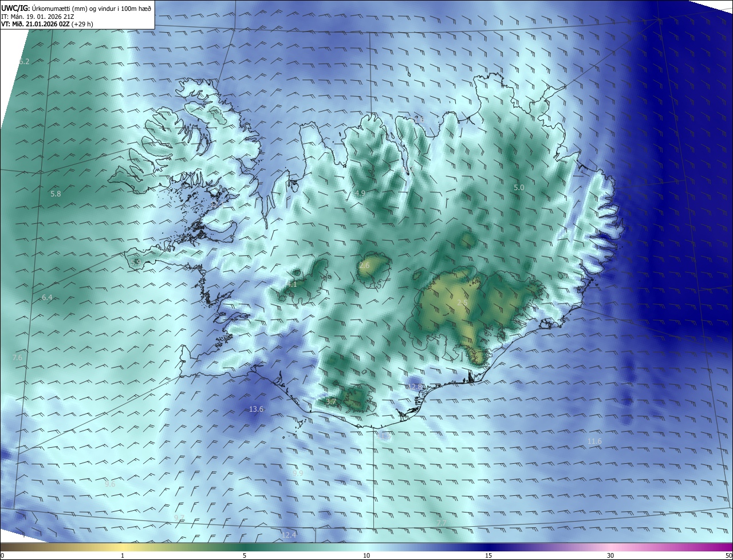Click the 9.2 value label on the map
Screen dimensions: 733x560
[179, 518]
